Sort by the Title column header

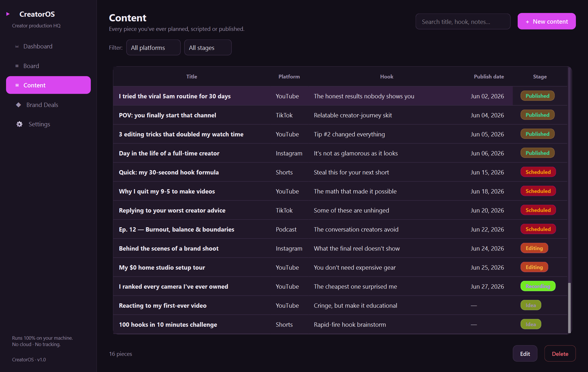192,77
